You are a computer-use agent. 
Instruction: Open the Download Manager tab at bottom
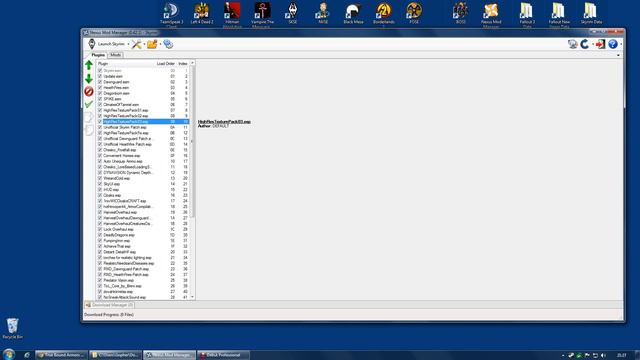(109, 305)
